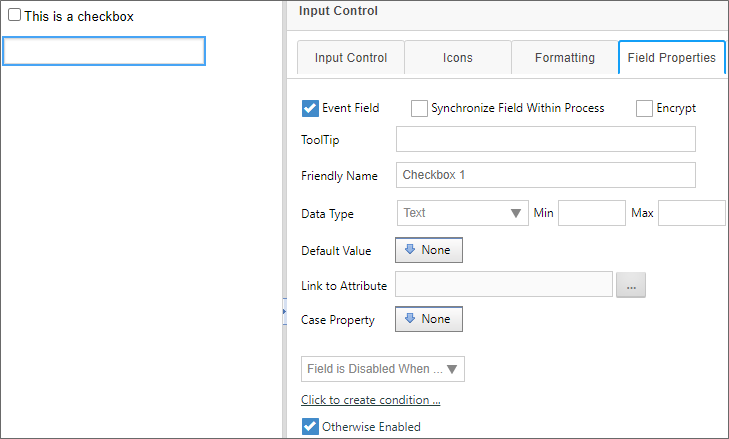Select the Field Properties tab
The image size is (729, 439).
(x=671, y=58)
